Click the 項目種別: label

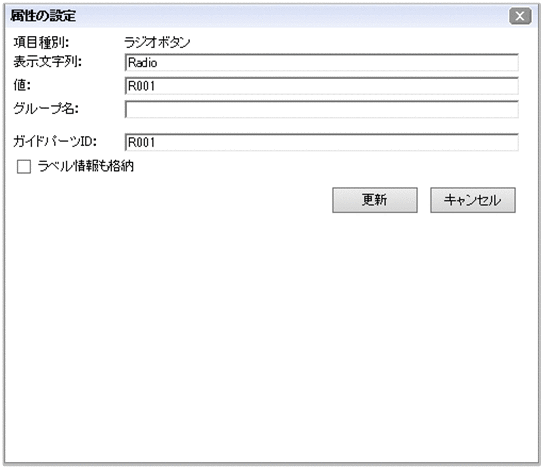coord(41,43)
